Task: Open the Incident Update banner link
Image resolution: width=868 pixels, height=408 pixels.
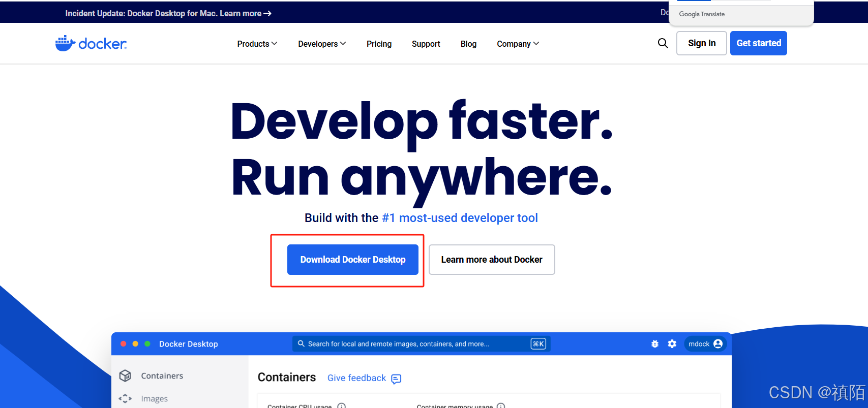Action: pyautogui.click(x=168, y=13)
